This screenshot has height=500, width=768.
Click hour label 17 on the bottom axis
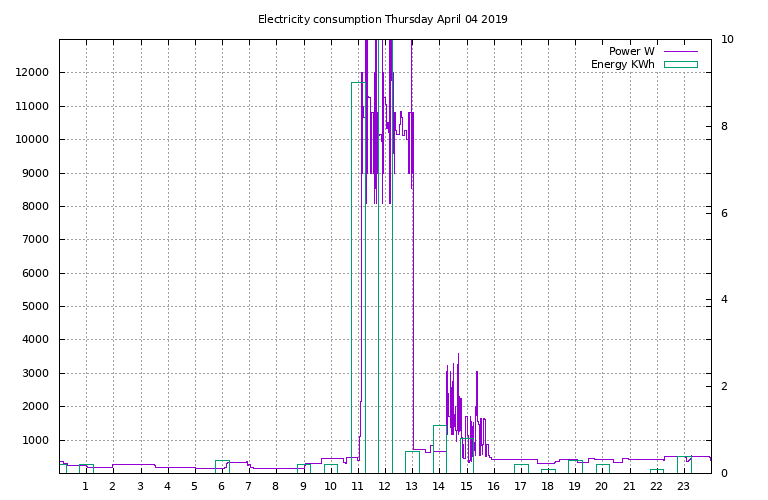pos(520,486)
